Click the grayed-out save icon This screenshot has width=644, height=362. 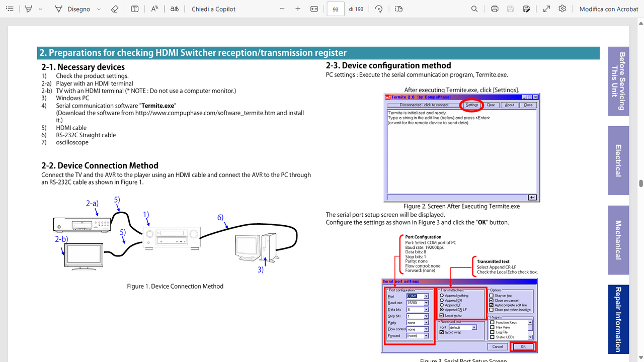tap(510, 9)
